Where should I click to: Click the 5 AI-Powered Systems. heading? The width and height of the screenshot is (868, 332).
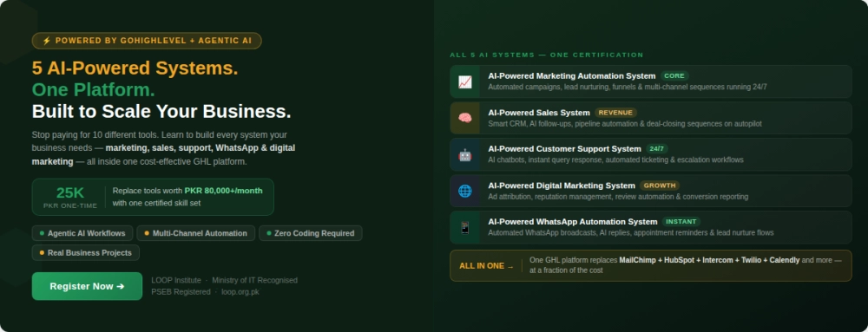[135, 68]
